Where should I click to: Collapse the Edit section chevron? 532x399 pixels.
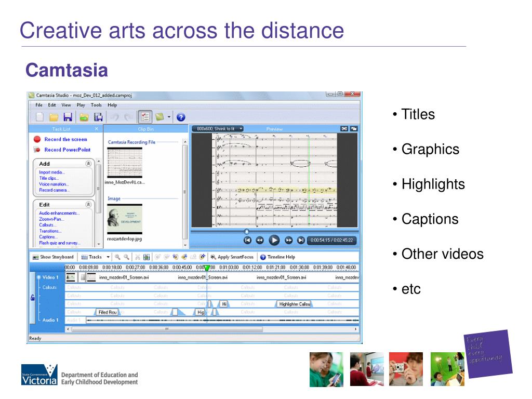pos(88,205)
